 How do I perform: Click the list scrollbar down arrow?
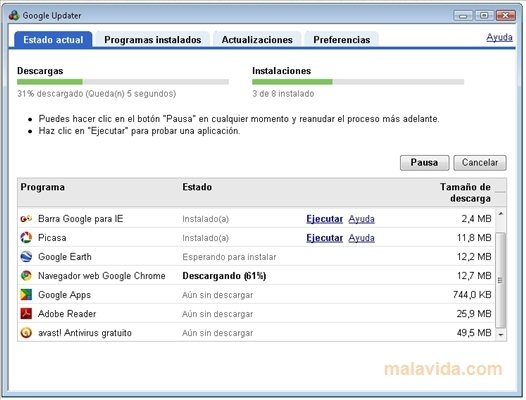(501, 335)
